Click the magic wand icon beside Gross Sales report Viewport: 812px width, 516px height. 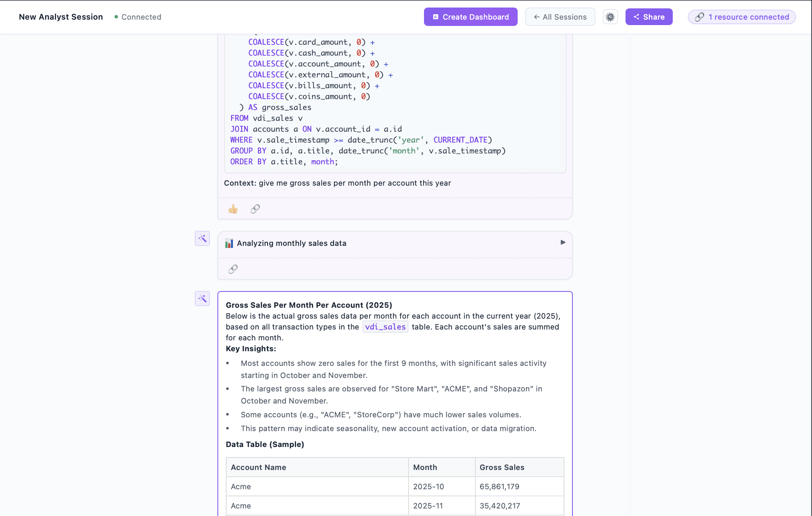(202, 299)
